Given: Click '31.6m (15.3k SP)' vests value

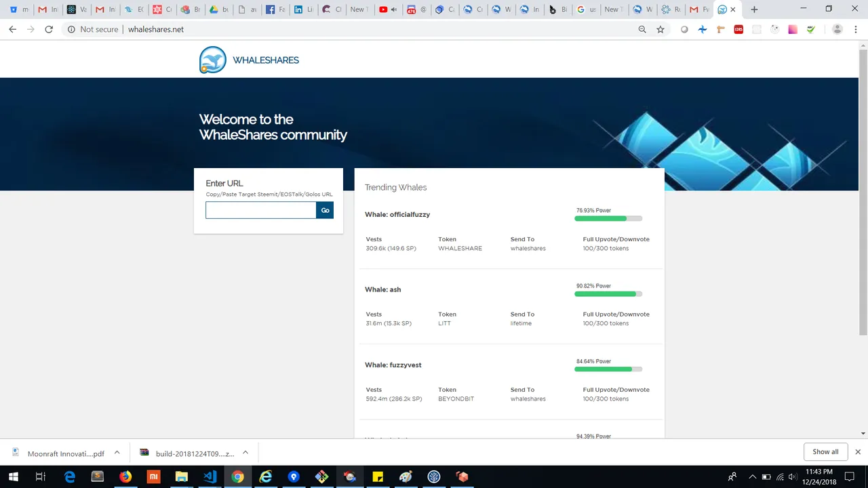Looking at the screenshot, I should click(389, 323).
